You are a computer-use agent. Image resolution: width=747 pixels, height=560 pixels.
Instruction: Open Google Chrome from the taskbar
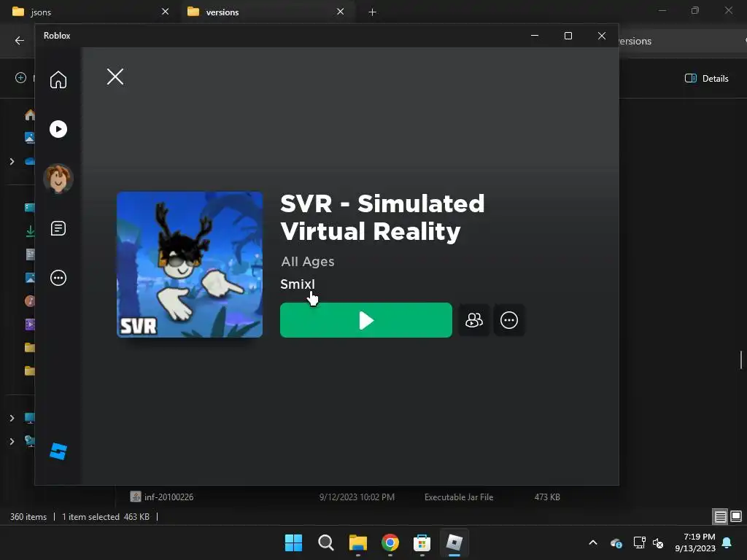coord(390,542)
